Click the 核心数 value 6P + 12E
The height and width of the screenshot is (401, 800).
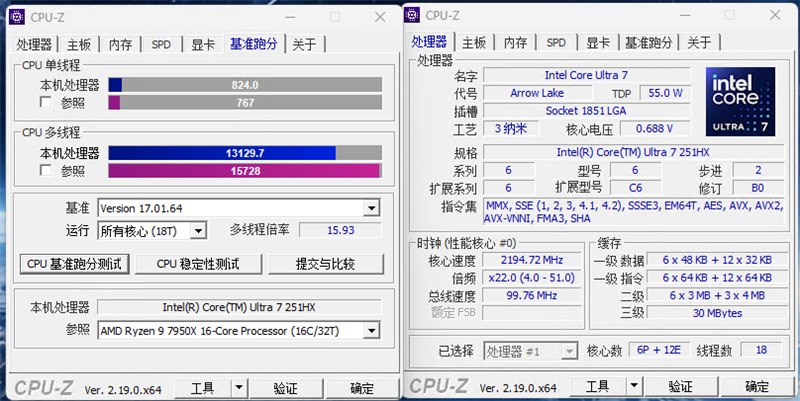[659, 350]
